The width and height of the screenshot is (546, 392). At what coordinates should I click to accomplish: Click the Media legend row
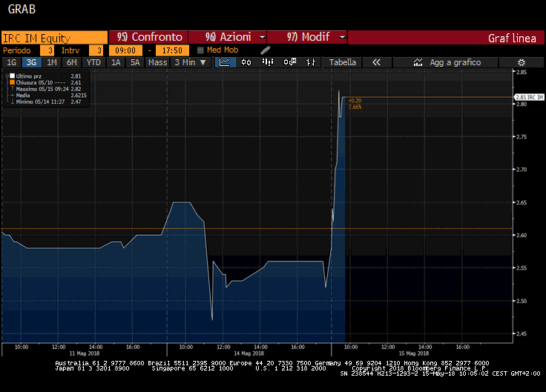coord(48,96)
